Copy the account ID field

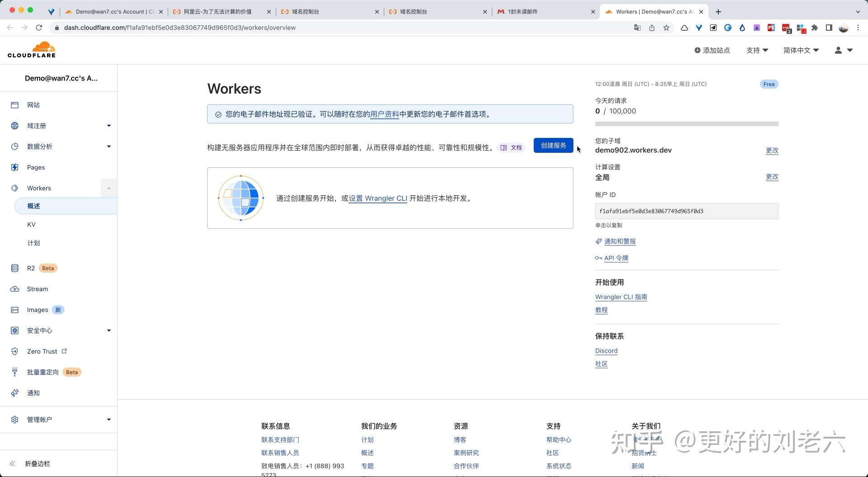pos(686,211)
